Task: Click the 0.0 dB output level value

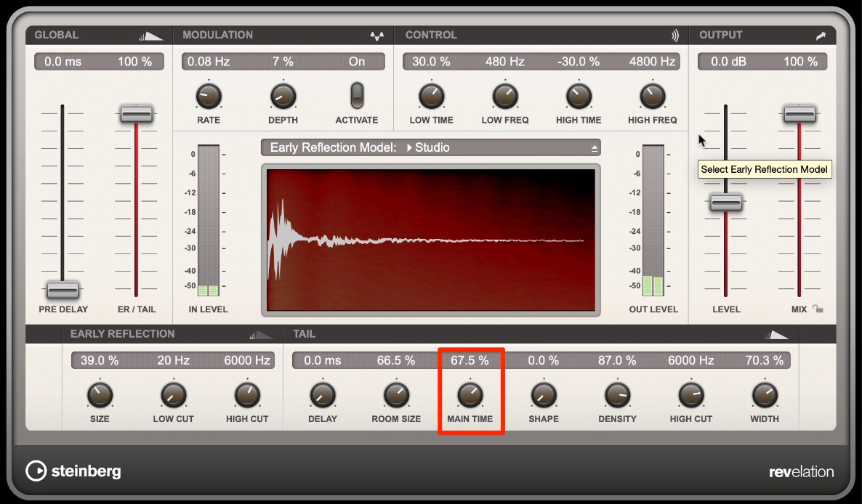Action: (728, 62)
